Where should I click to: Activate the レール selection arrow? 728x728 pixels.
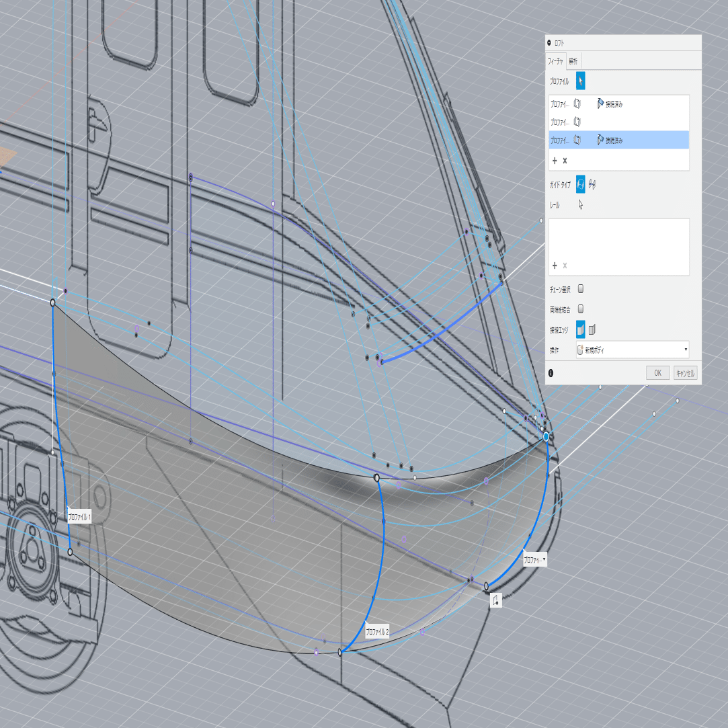(x=580, y=205)
